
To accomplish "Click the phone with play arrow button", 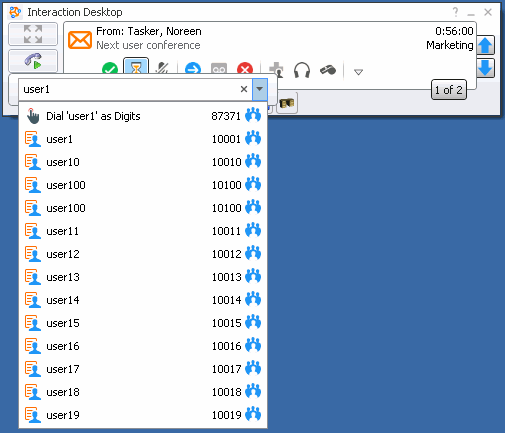I will pyautogui.click(x=33, y=61).
